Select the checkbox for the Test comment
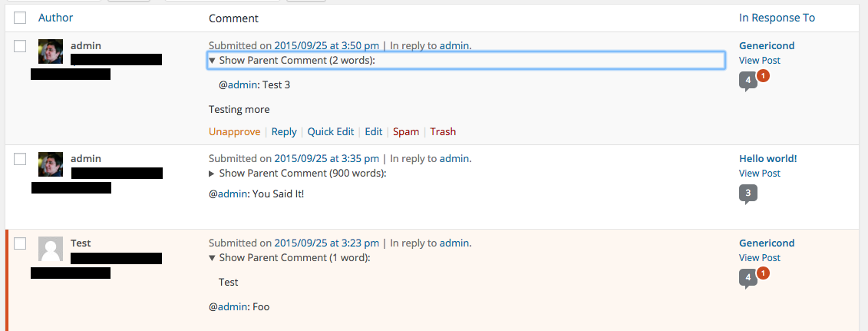This screenshot has height=331, width=868. click(20, 243)
